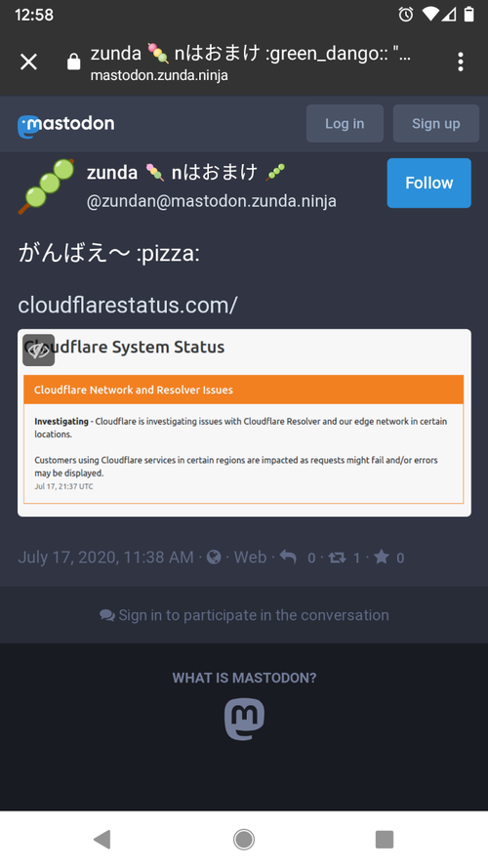The image size is (488, 868).
Task: Tap the Android home navigation button
Action: tap(244, 840)
